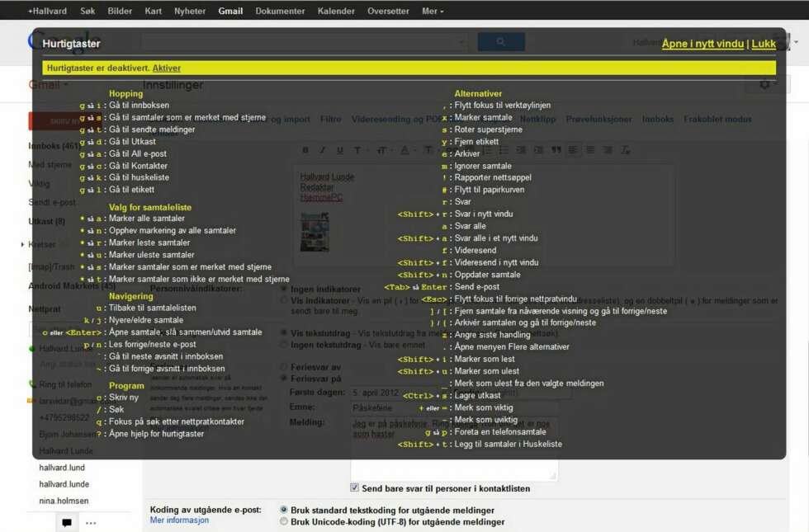Open +Hallvard in the top bar

(x=48, y=11)
